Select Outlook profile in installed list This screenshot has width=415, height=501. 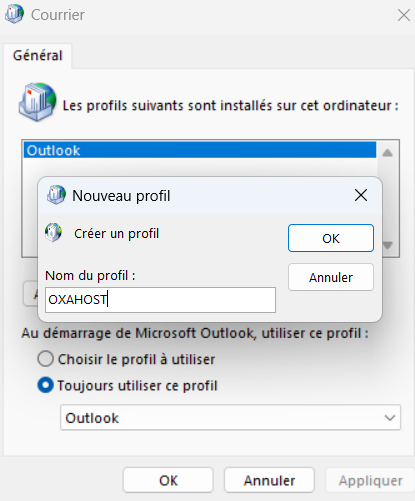pos(200,150)
